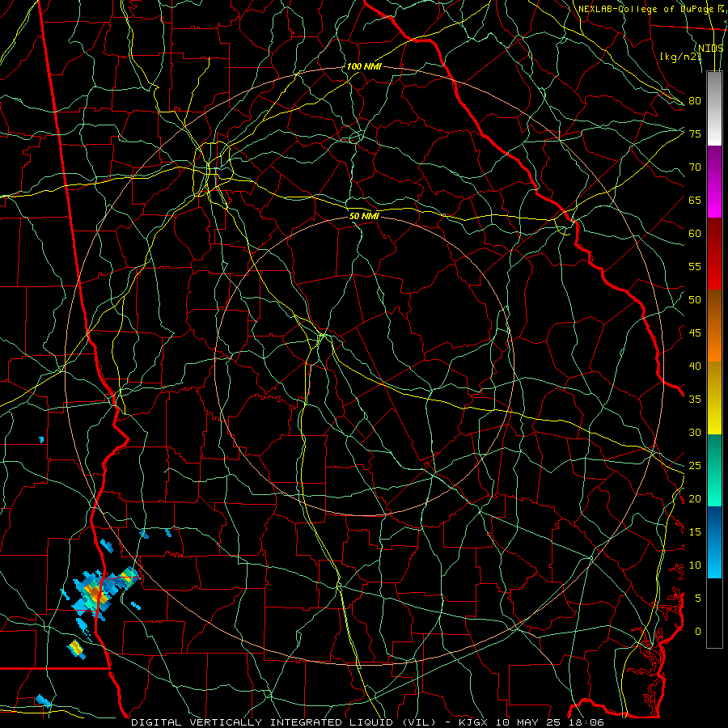Click the 30 value on the color scale
Screen dimensions: 728x728
pyautogui.click(x=695, y=433)
